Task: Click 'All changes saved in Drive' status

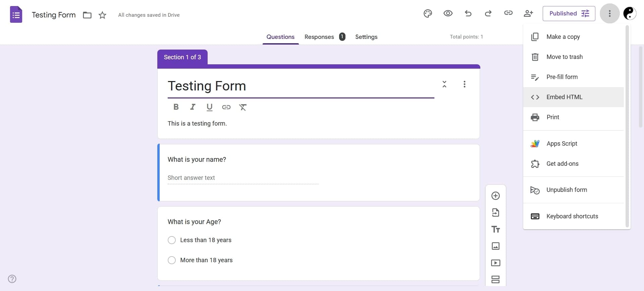Action: (149, 15)
